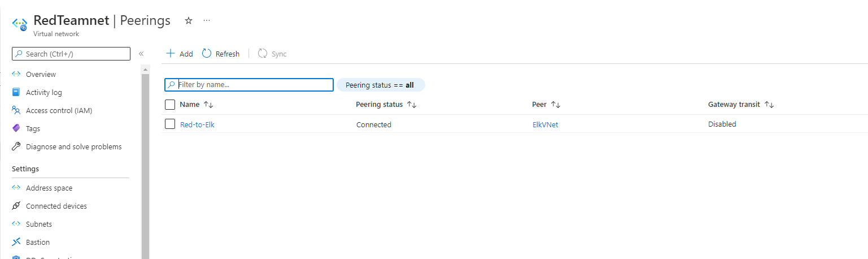Sort by Peering status column arrows
The height and width of the screenshot is (259, 868).
click(412, 105)
